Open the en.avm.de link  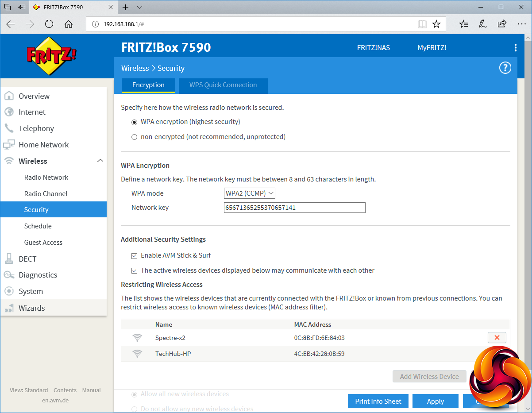tap(55, 400)
